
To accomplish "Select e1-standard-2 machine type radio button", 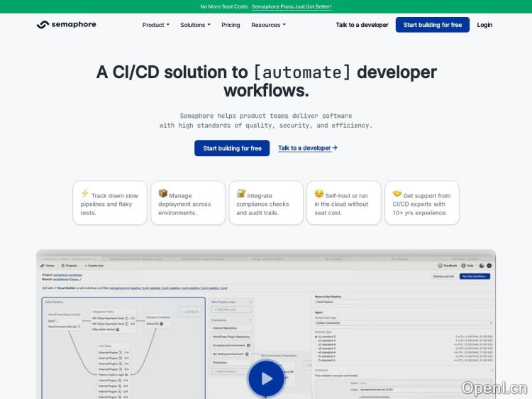I will tap(316, 337).
